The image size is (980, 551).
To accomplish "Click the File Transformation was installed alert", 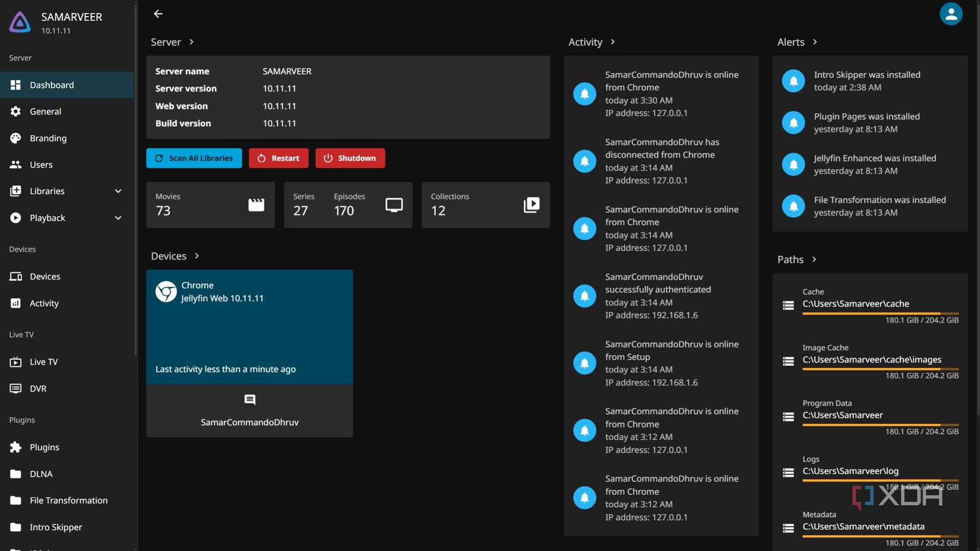I will coord(870,206).
